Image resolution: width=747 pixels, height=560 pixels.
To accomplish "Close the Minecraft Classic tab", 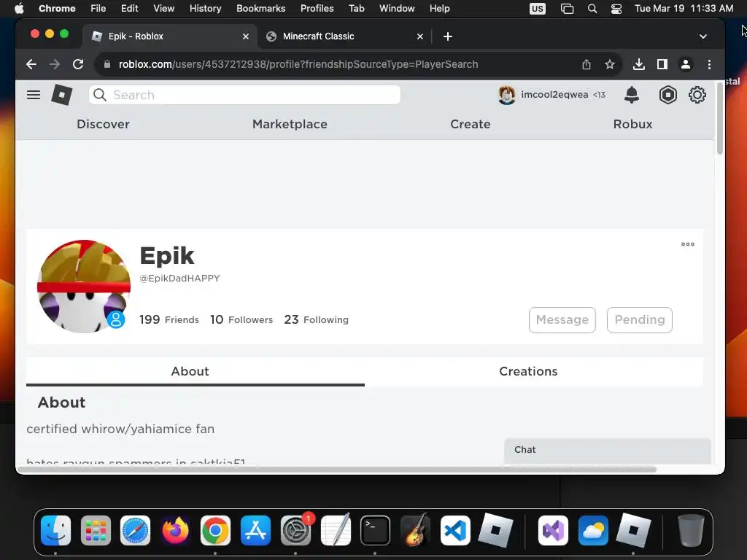I will coord(419,36).
